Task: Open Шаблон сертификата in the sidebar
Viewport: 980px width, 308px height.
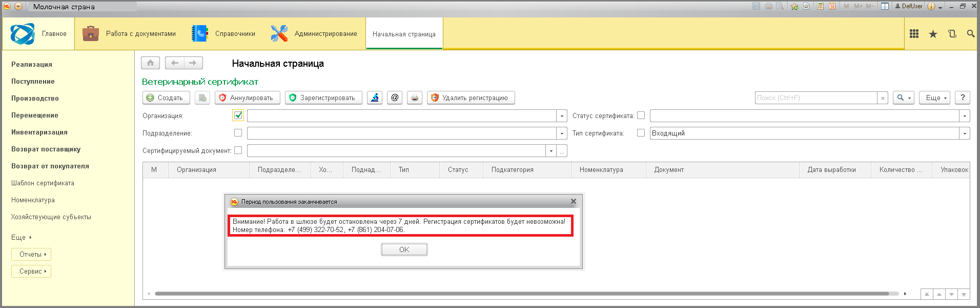Action: (43, 183)
